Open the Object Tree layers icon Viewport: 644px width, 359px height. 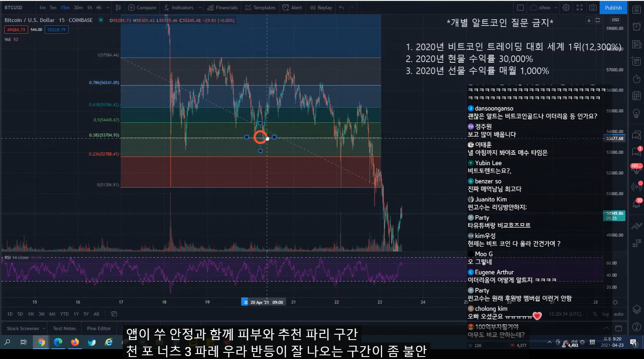637,309
